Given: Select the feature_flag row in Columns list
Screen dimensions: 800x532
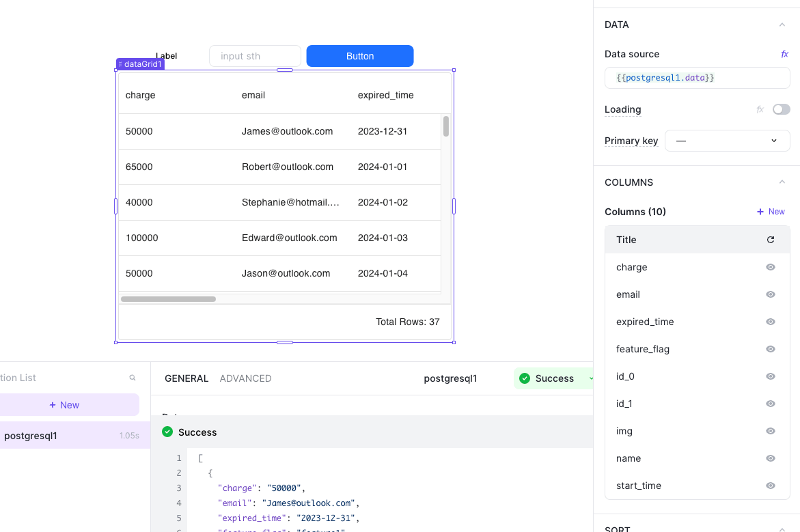Looking at the screenshot, I should click(x=697, y=349).
